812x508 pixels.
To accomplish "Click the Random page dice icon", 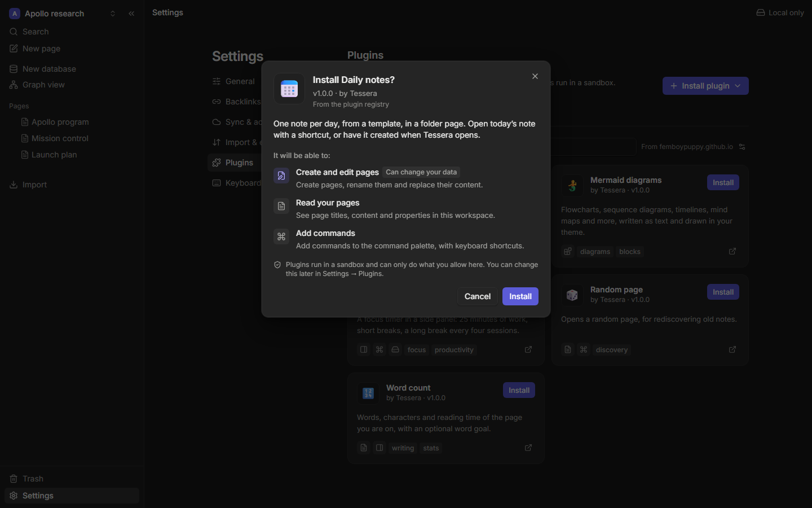I will coord(572,295).
